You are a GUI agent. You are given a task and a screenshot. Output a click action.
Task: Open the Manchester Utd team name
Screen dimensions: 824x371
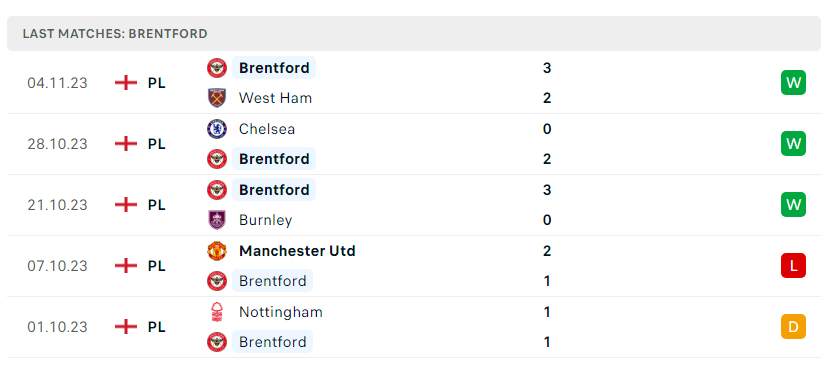tap(297, 251)
